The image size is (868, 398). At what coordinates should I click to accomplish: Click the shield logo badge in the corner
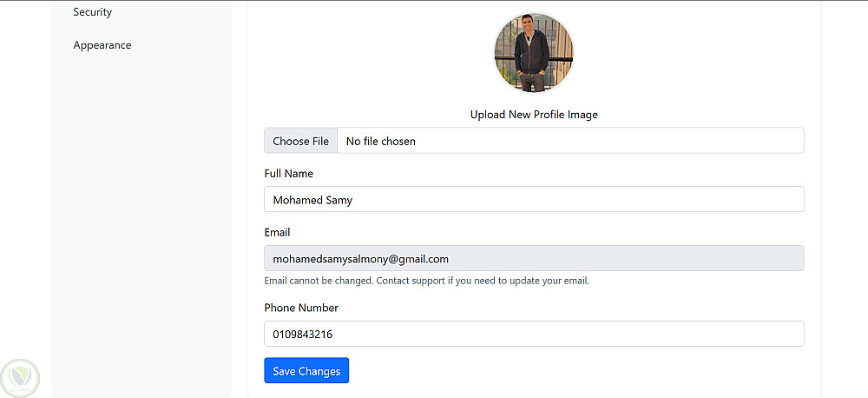[x=20, y=377]
